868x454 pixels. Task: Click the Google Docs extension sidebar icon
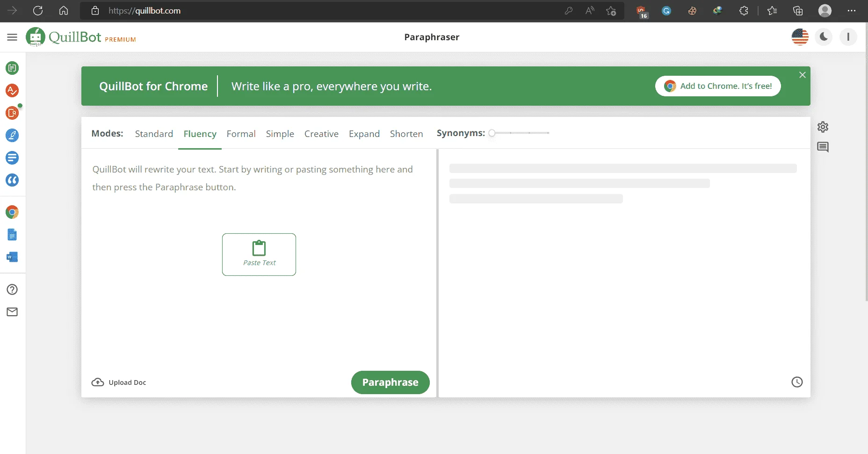click(x=12, y=235)
